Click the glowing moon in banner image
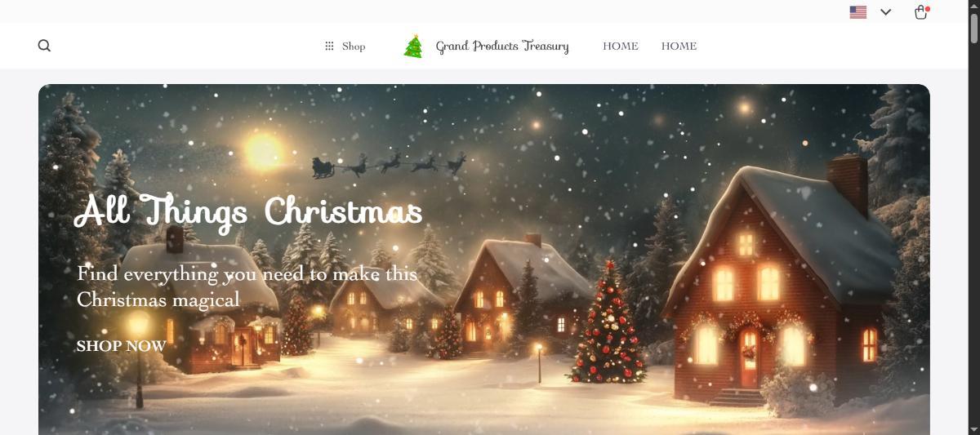 263,150
